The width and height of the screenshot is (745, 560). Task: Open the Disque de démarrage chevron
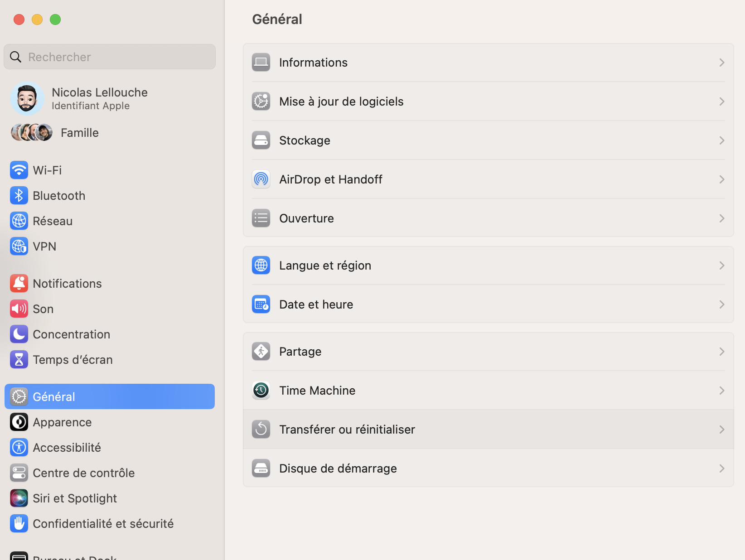(722, 468)
